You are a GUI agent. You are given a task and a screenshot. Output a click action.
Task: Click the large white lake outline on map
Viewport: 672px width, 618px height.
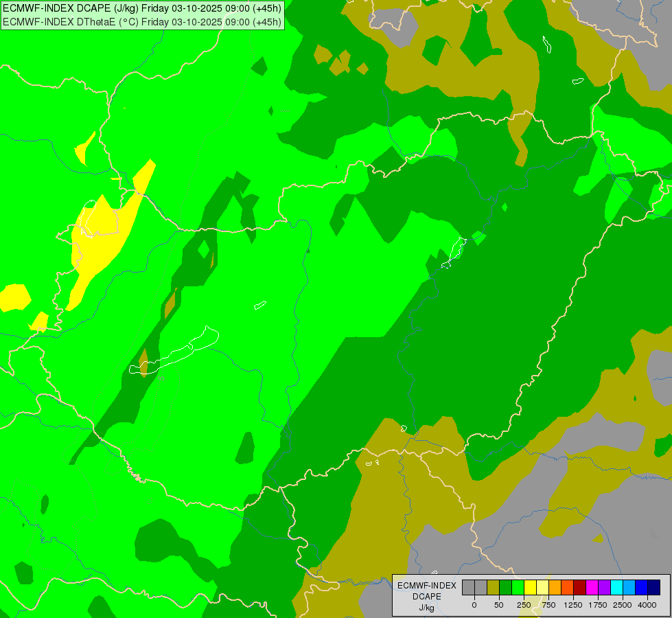pyautogui.click(x=174, y=351)
